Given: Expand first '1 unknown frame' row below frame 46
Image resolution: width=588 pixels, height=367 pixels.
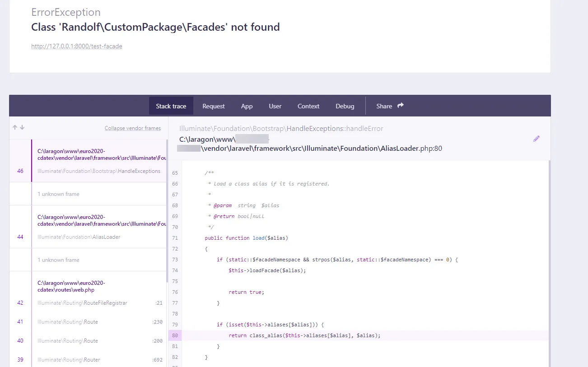Looking at the screenshot, I should [x=88, y=194].
